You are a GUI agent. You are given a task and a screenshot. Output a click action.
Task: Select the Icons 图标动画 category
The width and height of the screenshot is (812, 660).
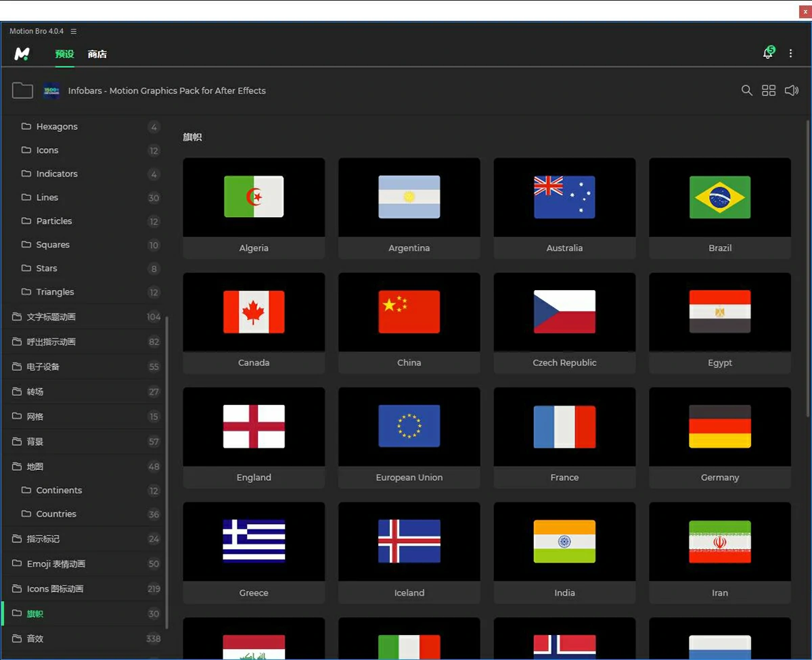coord(84,589)
